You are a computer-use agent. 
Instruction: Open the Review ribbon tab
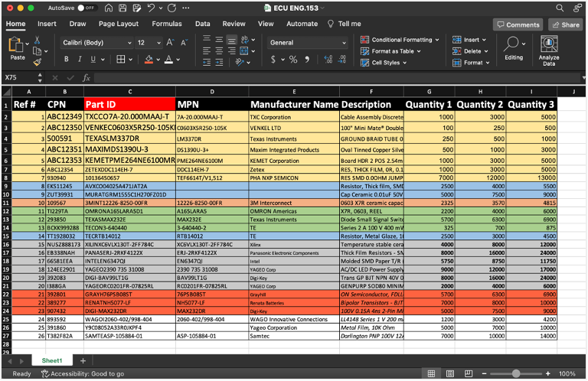[x=234, y=24]
